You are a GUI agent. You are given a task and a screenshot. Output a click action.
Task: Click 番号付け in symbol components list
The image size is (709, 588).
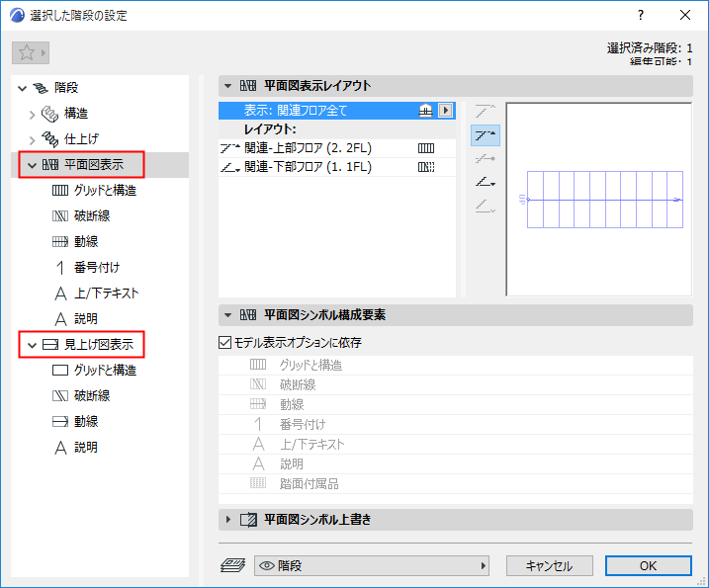tap(455, 425)
